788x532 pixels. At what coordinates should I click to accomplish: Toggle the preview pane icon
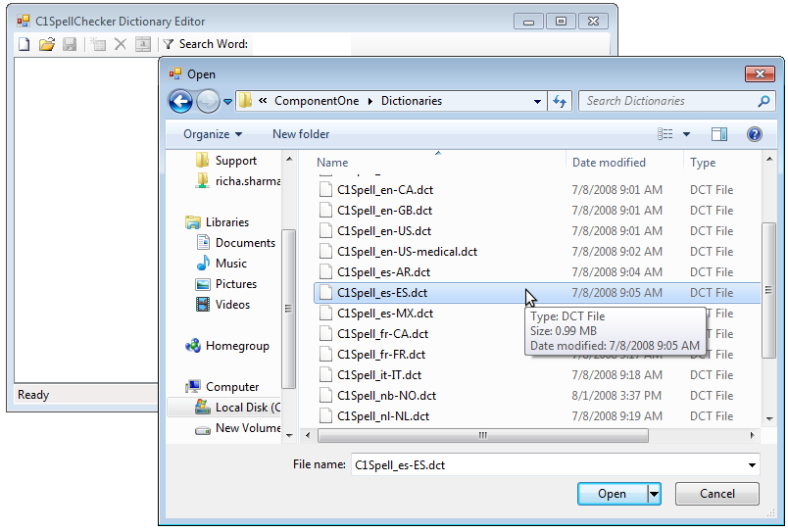[x=719, y=134]
